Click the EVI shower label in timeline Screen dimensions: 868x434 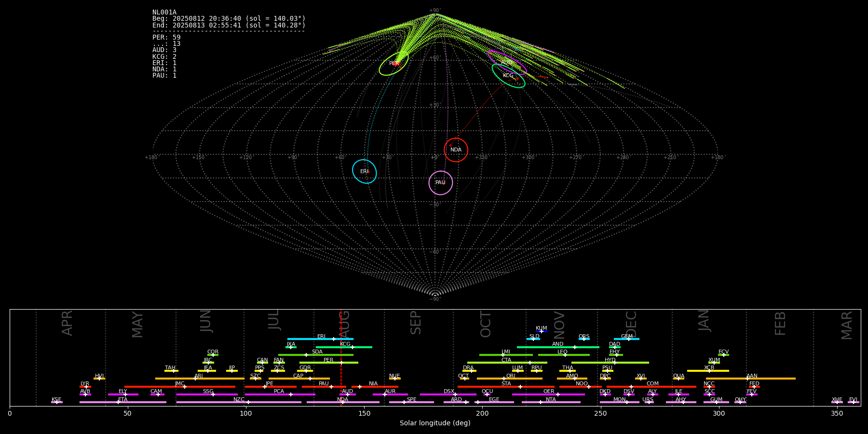click(853, 400)
